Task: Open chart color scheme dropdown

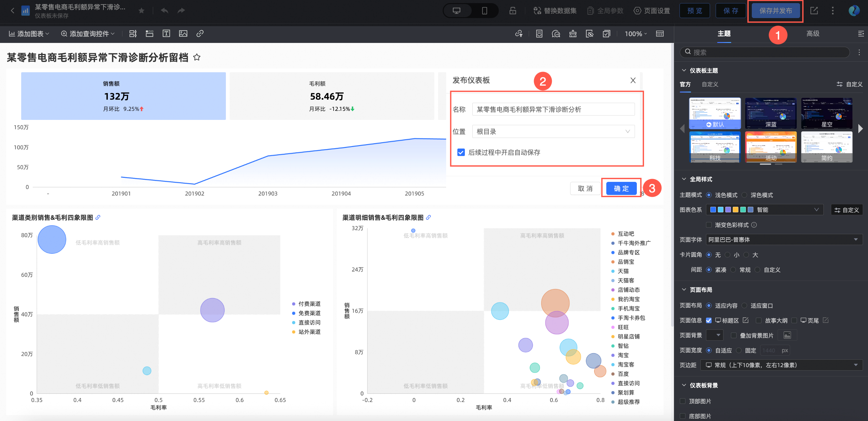Action: [x=764, y=210]
